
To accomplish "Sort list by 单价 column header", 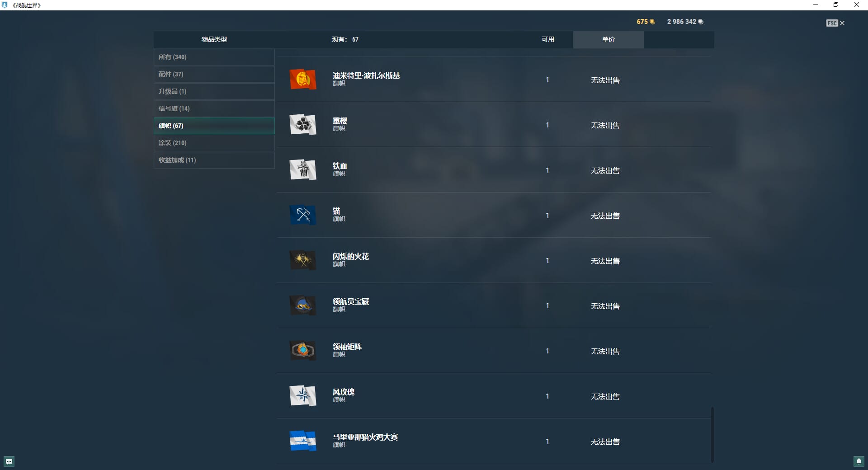I will [x=609, y=39].
